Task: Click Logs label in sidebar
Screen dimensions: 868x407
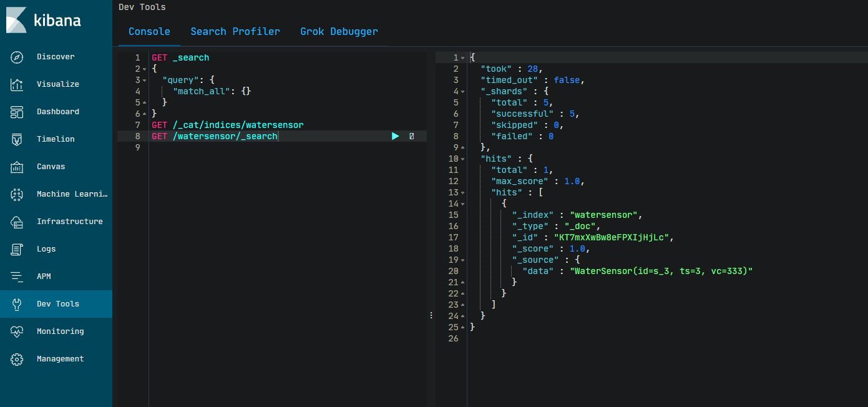Action: (x=46, y=249)
